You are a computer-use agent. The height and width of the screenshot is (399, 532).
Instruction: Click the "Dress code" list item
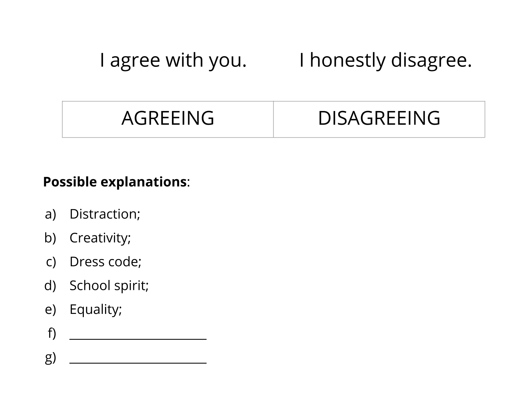click(x=105, y=262)
